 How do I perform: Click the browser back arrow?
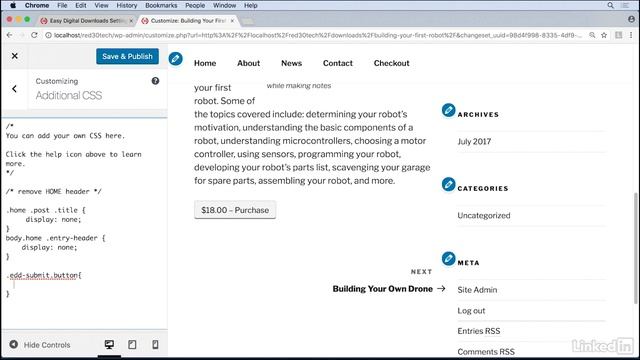(9, 35)
